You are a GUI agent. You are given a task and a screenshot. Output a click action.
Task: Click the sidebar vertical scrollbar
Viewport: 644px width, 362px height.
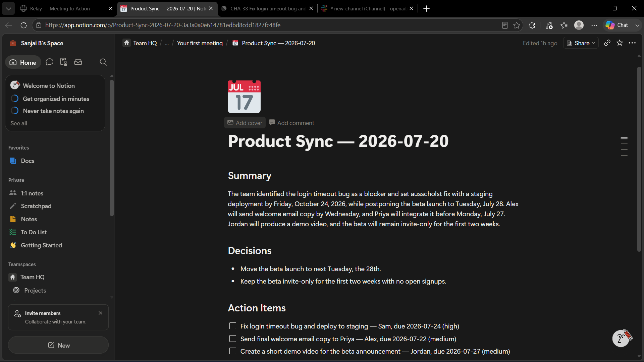tap(112, 147)
